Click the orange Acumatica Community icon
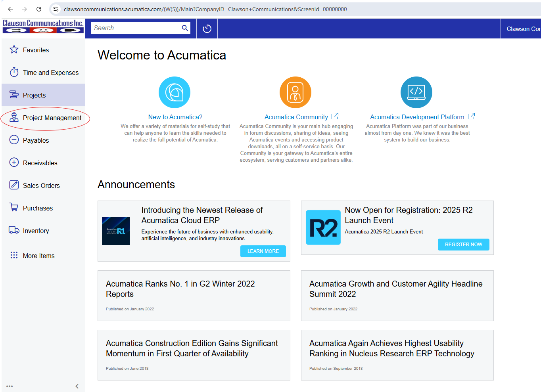This screenshot has width=541, height=392. pos(295,92)
